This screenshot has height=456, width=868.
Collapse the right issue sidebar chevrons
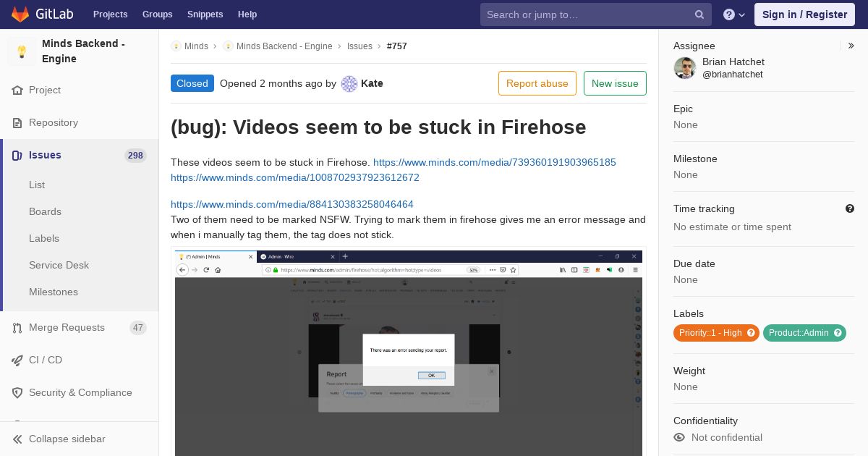coord(851,46)
